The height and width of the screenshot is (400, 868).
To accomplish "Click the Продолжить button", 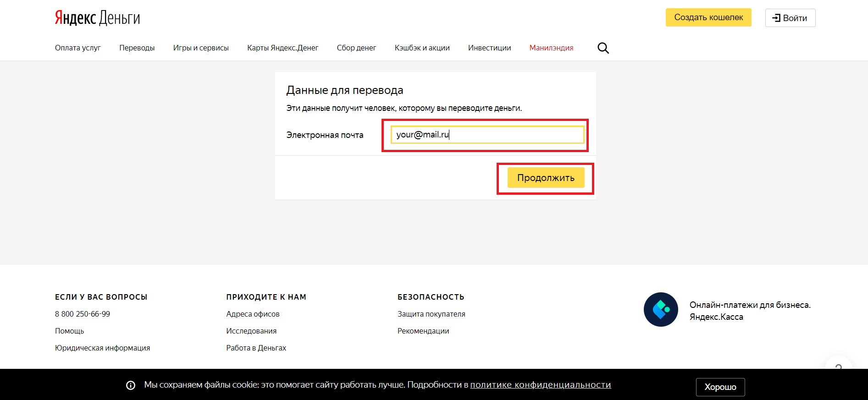I will click(546, 178).
